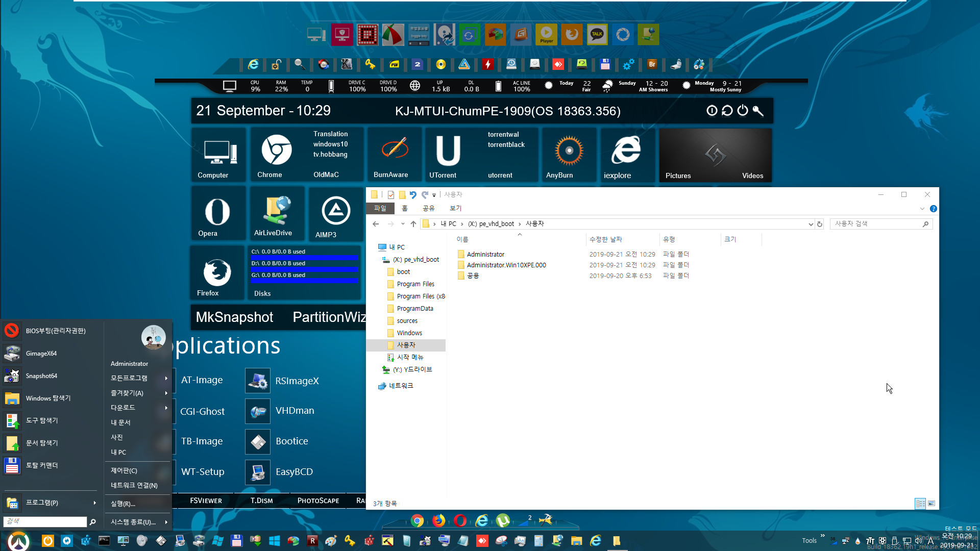Viewport: 980px width, 551px height.
Task: Show hidden Tools toolbar overflow chevron
Action: (x=822, y=536)
